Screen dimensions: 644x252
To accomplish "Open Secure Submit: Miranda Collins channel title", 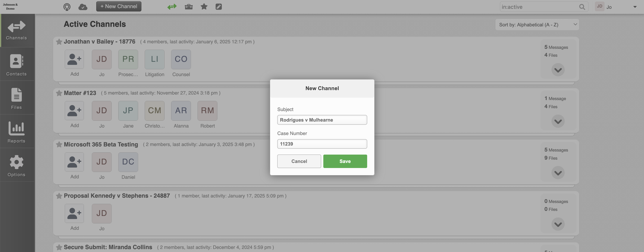I will (108, 247).
